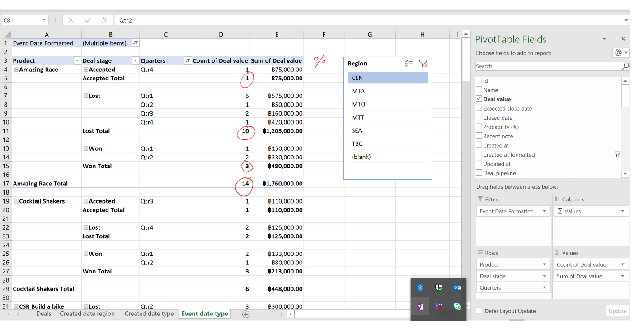Open the Event Date Formatted filter in cell B1
The width and height of the screenshot is (644, 329).
click(x=136, y=43)
